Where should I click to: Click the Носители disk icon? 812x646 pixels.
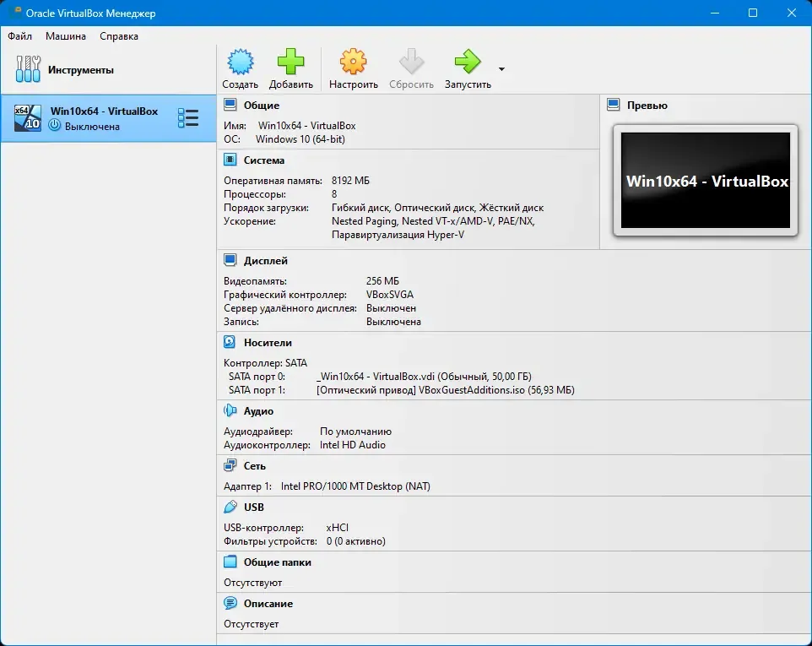tap(230, 342)
